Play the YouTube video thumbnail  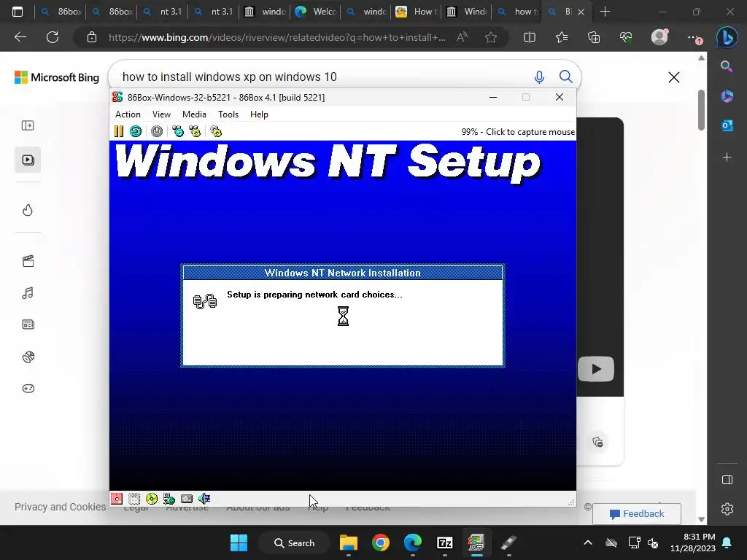pos(595,369)
